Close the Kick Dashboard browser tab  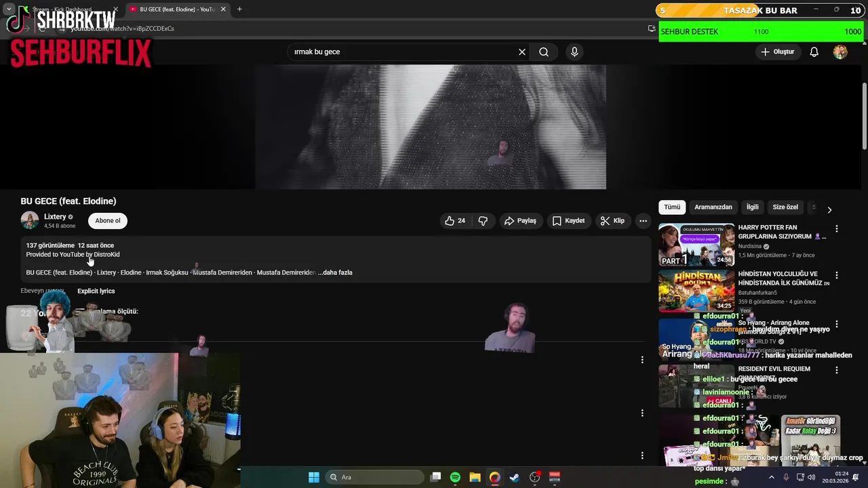point(115,9)
